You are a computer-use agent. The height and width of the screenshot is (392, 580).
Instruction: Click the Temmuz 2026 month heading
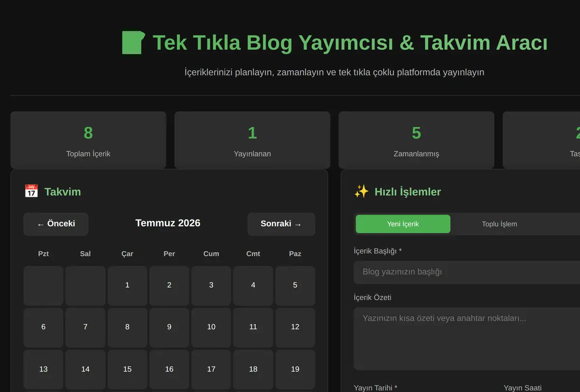point(168,223)
